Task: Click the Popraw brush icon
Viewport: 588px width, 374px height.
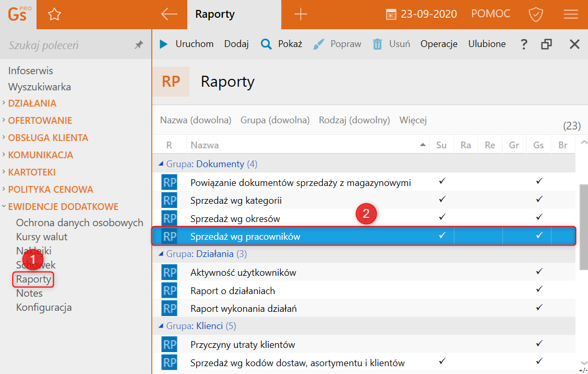Action: [318, 44]
